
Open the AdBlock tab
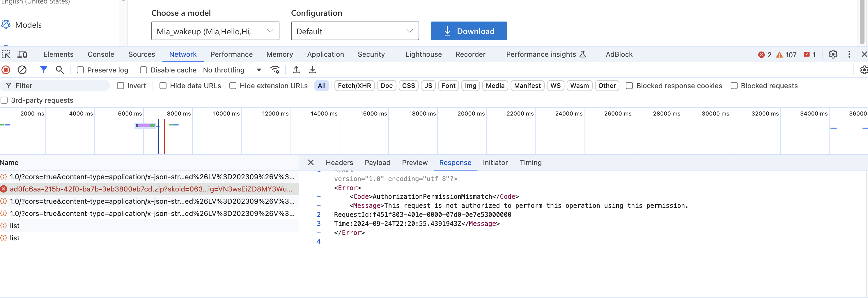(x=619, y=54)
